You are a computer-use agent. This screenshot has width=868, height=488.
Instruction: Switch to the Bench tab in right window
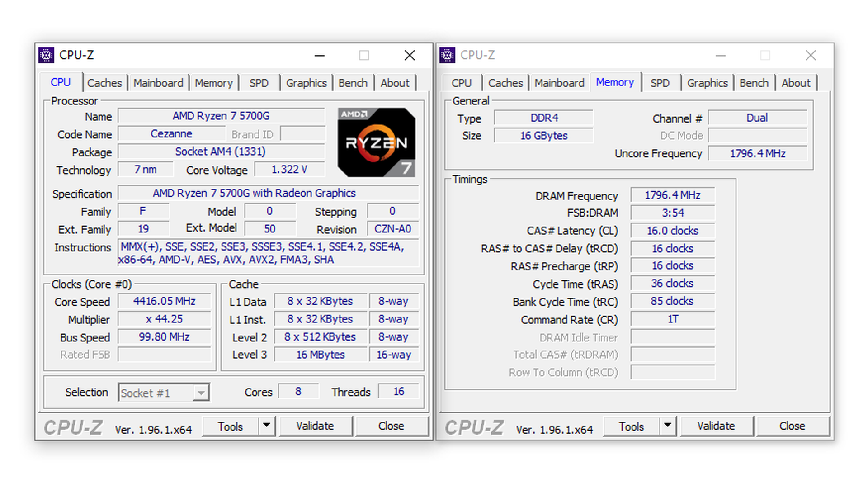[754, 83]
